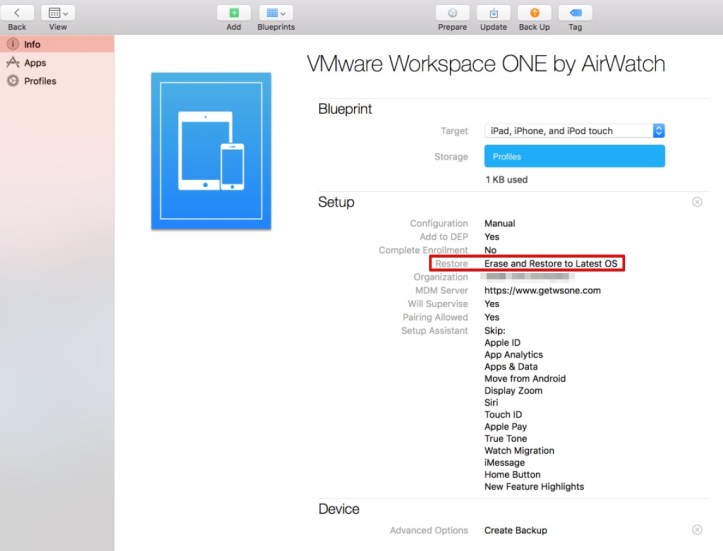Click the Device section heading
Screen dimensions: 723x551
click(x=339, y=509)
